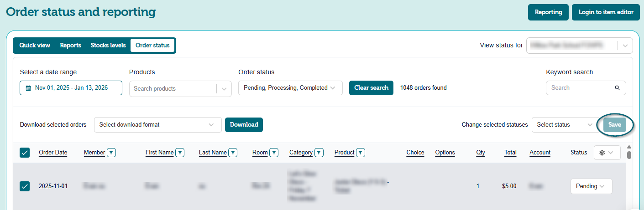Open the Order status filter dropdown

(x=290, y=88)
